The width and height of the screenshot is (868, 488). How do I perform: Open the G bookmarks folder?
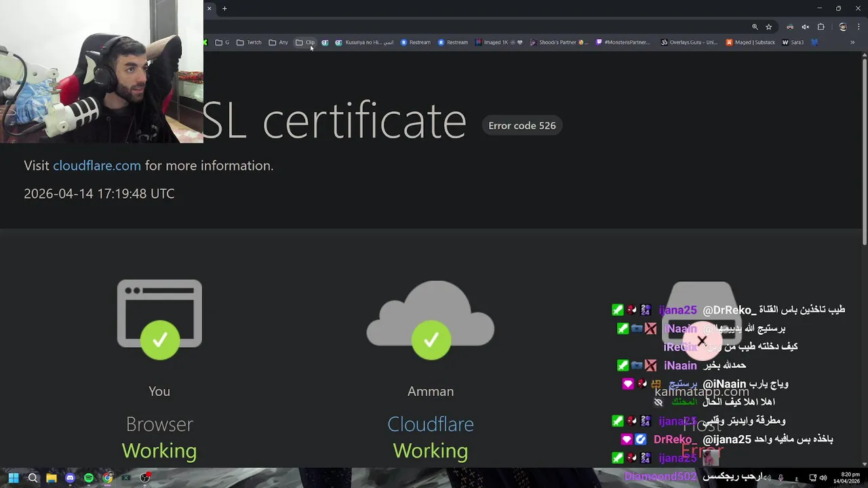(x=222, y=42)
